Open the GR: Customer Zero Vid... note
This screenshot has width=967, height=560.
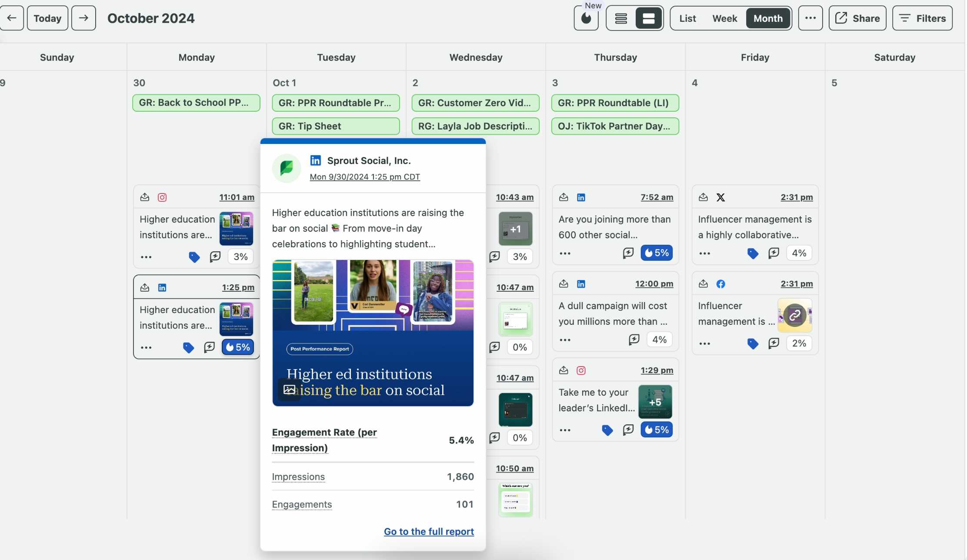click(475, 103)
